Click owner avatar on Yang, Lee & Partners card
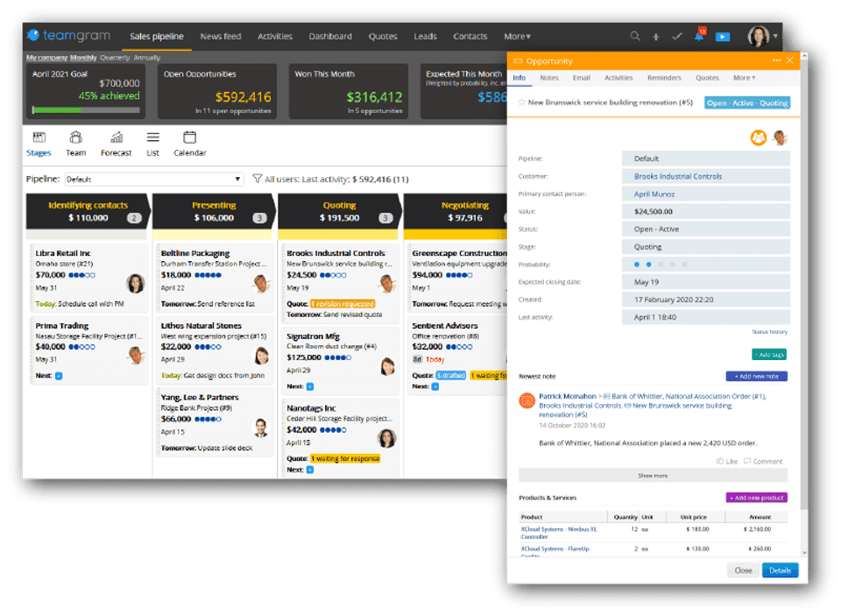This screenshot has width=841, height=616. pyautogui.click(x=261, y=427)
